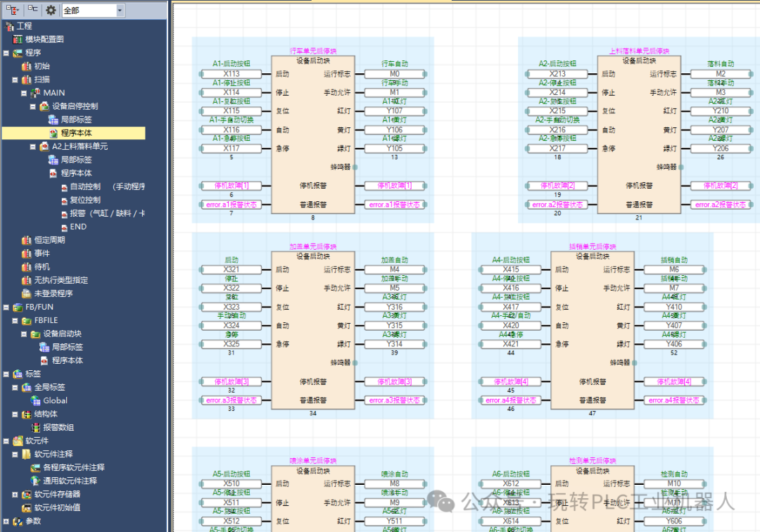Open the 自动控制 program block
Viewport: 760px width, 532px height.
tap(85, 186)
